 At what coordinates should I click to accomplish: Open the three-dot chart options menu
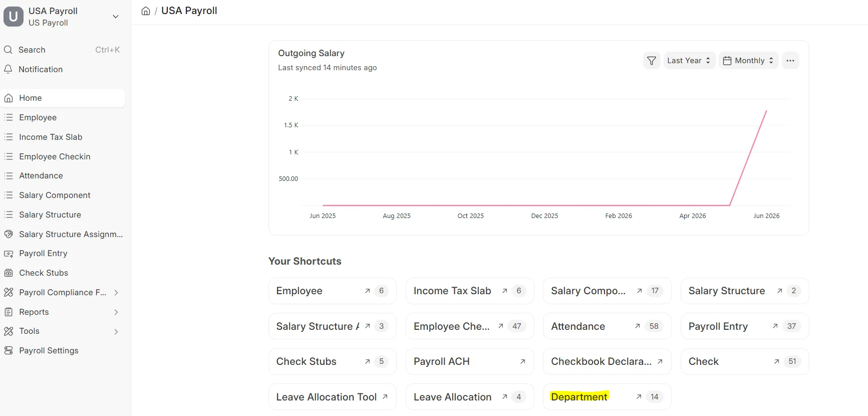point(790,61)
